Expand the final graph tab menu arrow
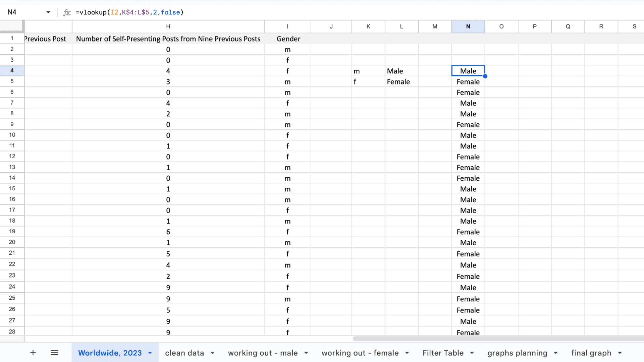Screen dimensions: 644x362 coord(620,353)
